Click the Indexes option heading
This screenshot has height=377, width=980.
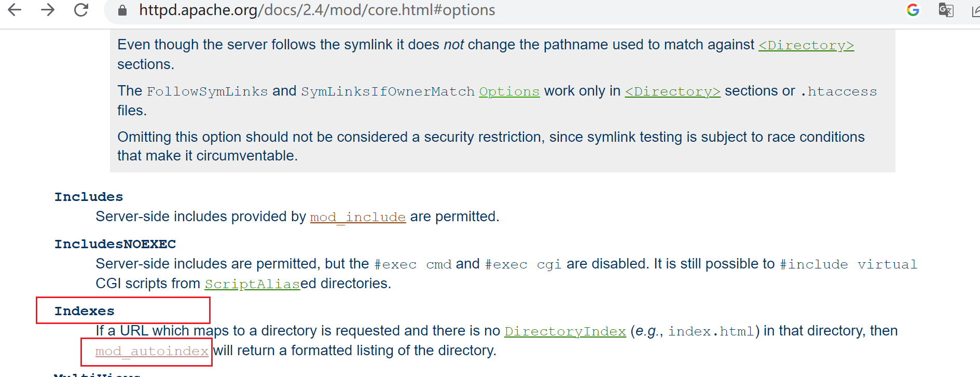(x=84, y=311)
